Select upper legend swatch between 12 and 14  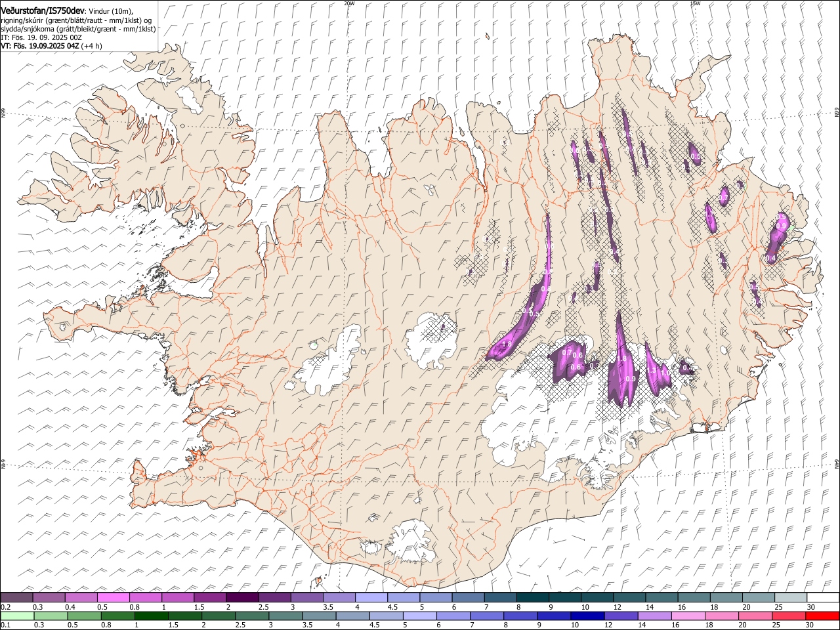coord(630,597)
